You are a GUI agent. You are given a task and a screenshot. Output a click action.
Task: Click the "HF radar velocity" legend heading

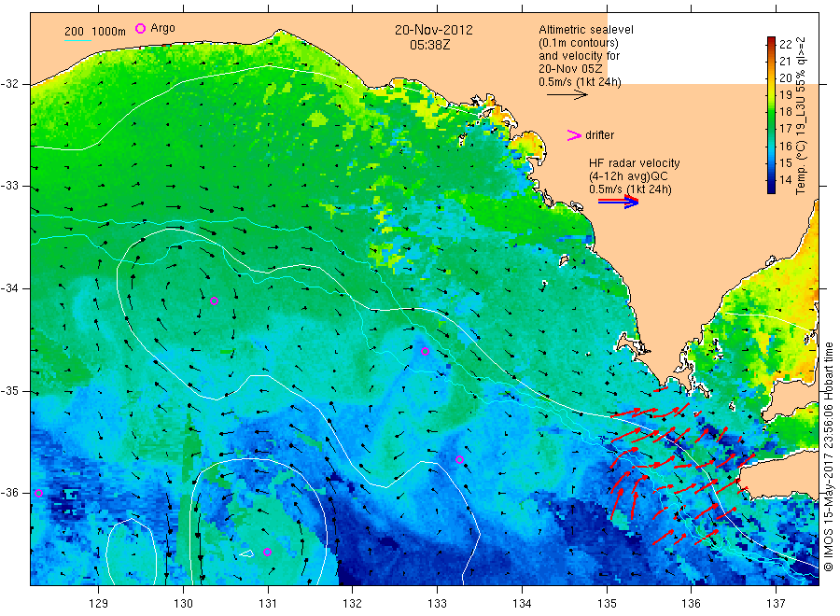(635, 163)
